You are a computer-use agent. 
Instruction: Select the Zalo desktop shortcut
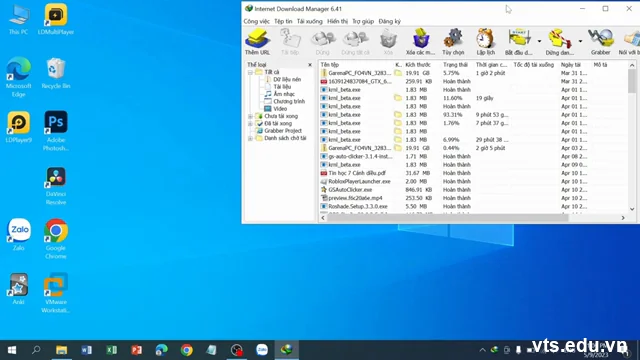click(18, 234)
